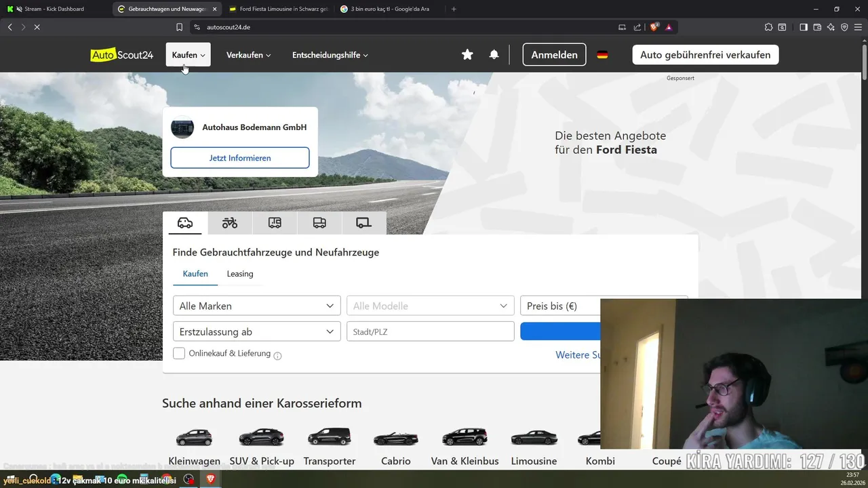Switch to the Kaufen search tab
The height and width of the screenshot is (488, 868).
point(195,274)
